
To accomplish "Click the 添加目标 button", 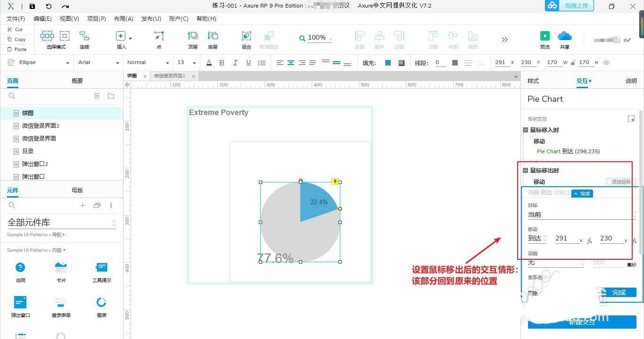I will coord(621,182).
